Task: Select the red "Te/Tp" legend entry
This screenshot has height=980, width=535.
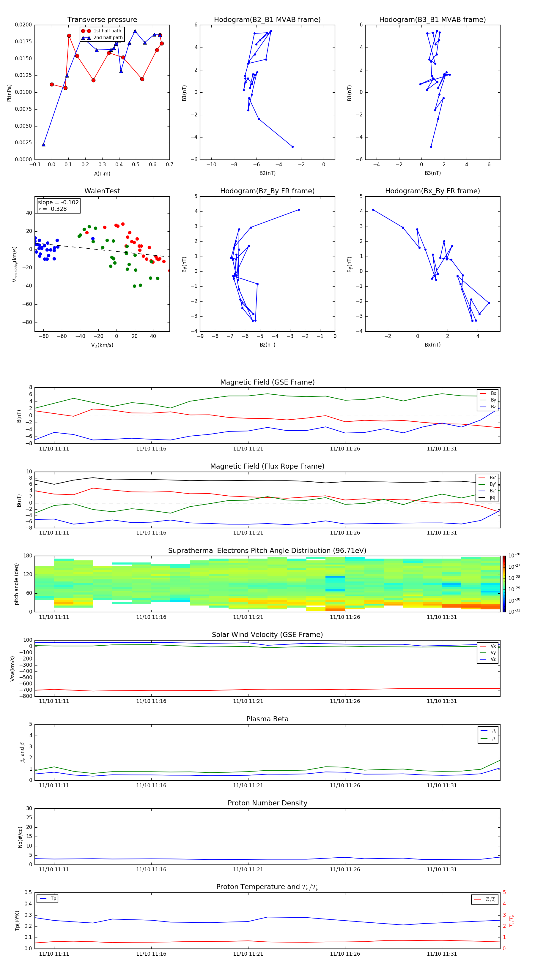Action: point(485,899)
